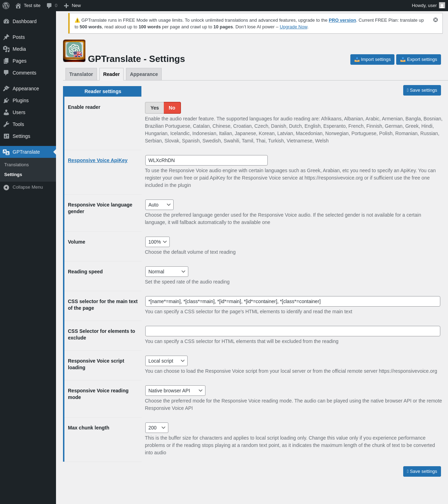
Task: Open the Max chunk length dropdown
Action: point(157,428)
